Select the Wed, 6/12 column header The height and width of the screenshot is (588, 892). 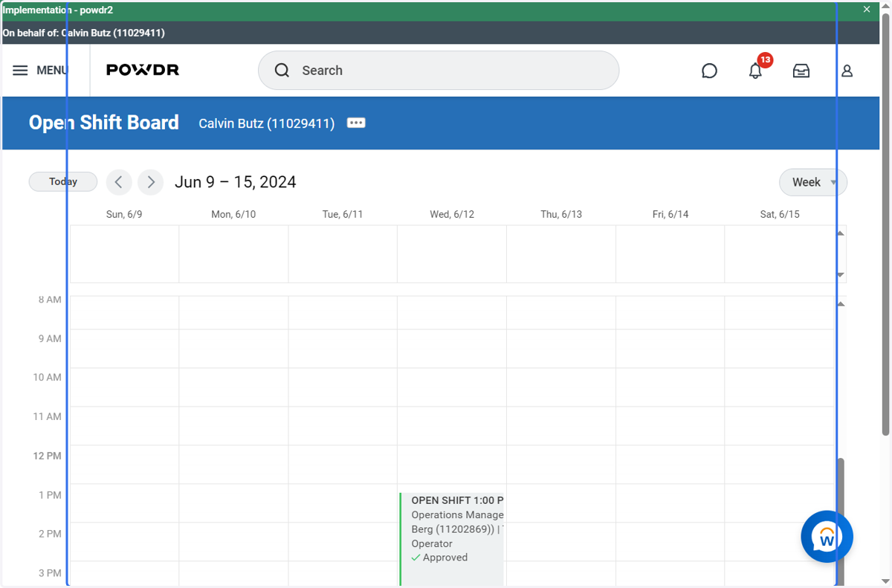point(452,214)
